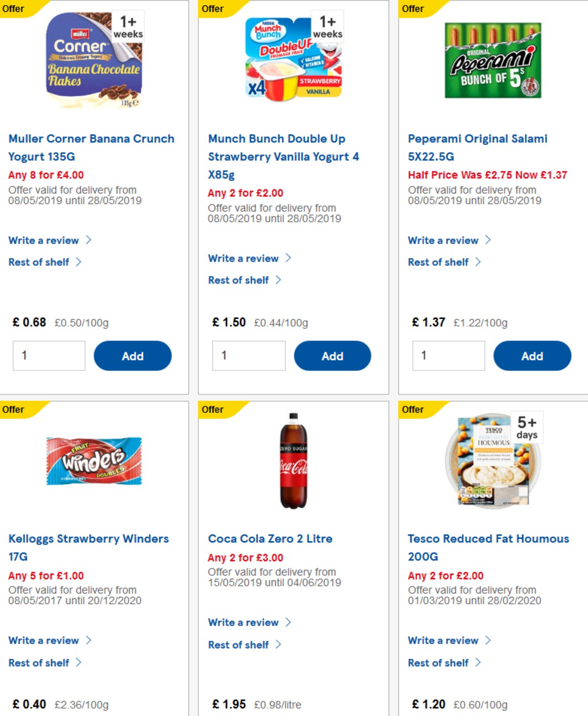This screenshot has width=588, height=716.
Task: Click the Munch Bunch Double Up product image
Action: 292,61
